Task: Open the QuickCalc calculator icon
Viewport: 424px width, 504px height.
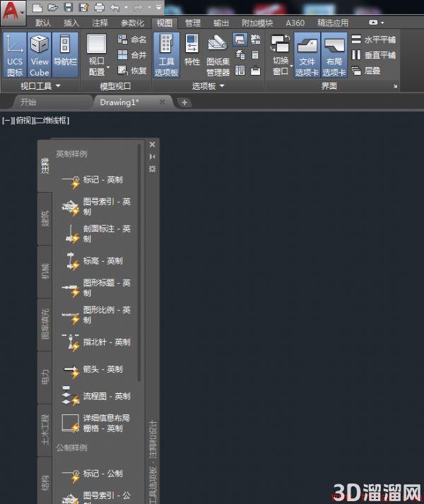Action: click(x=255, y=55)
